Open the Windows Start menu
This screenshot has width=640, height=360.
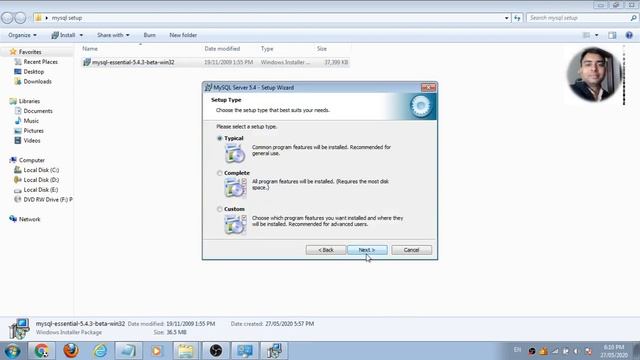pos(13,351)
